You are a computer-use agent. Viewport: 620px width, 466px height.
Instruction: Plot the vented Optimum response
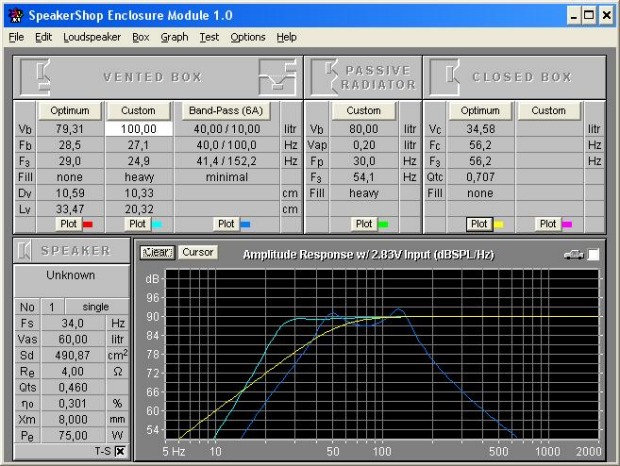tap(68, 224)
